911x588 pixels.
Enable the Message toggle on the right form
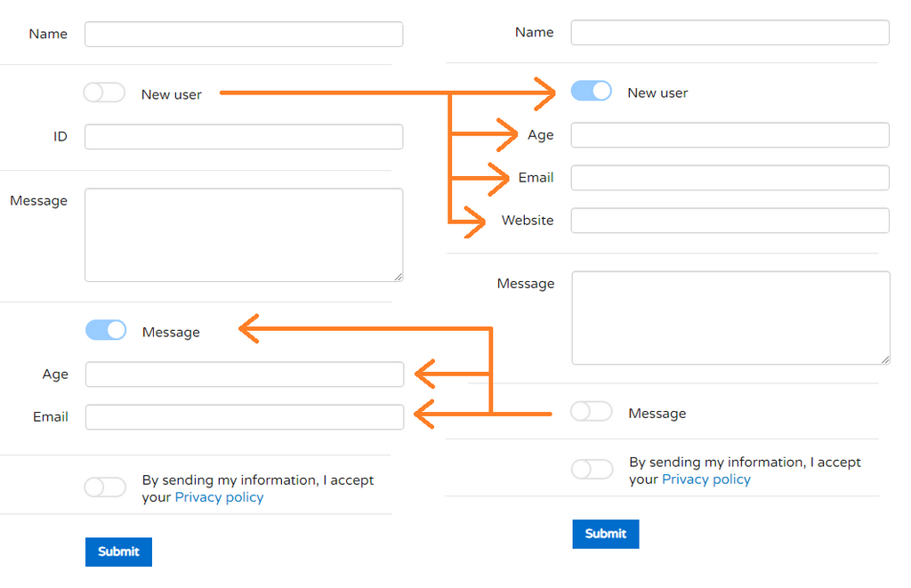point(591,412)
